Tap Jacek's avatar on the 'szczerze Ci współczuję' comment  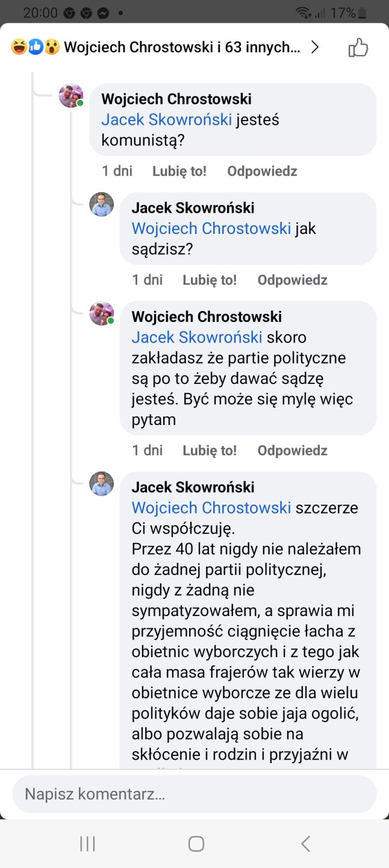pyautogui.click(x=102, y=484)
